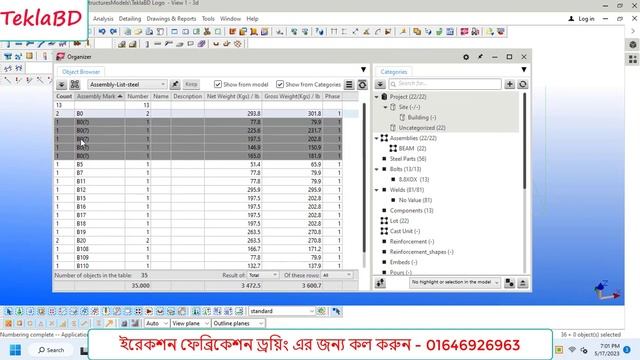Click the eject-style icon in Categories footer
This screenshot has width=640, height=360.
pos(523,282)
